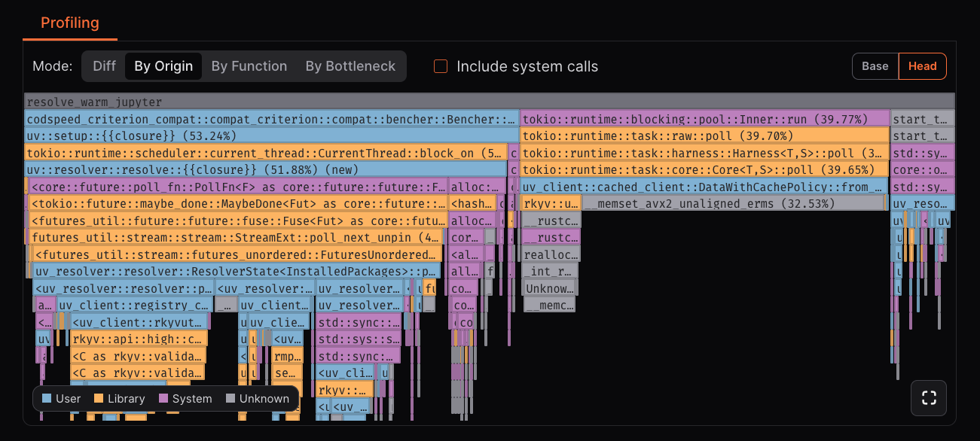This screenshot has height=441, width=980.
Task: Select the gray Unknow... frame
Action: coord(550,288)
